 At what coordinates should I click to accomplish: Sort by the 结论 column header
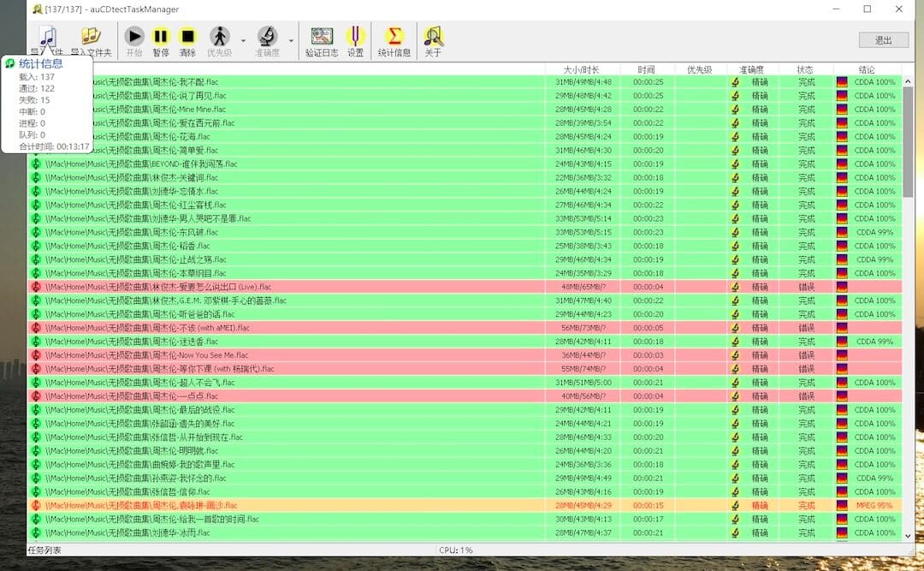pyautogui.click(x=867, y=69)
